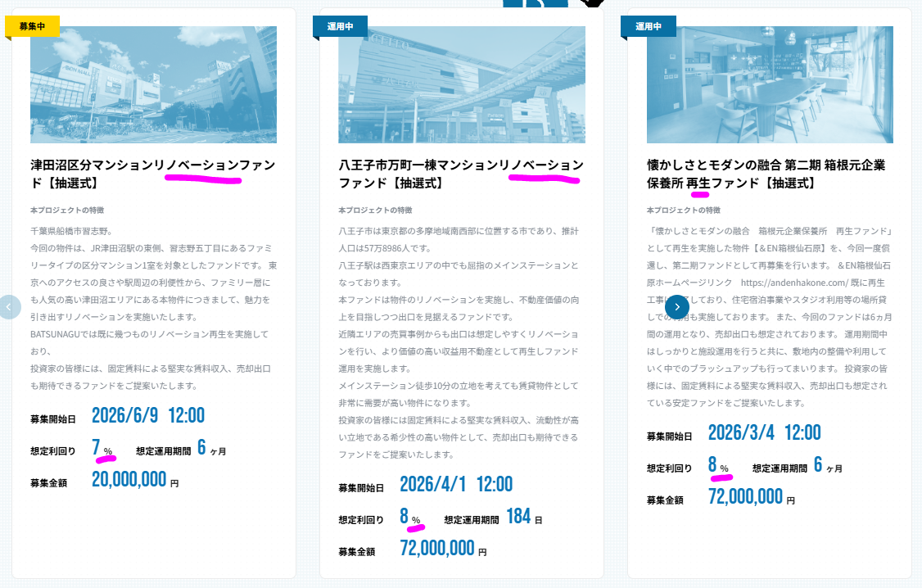Click the next carousel arrow
The image size is (922, 588).
(677, 307)
